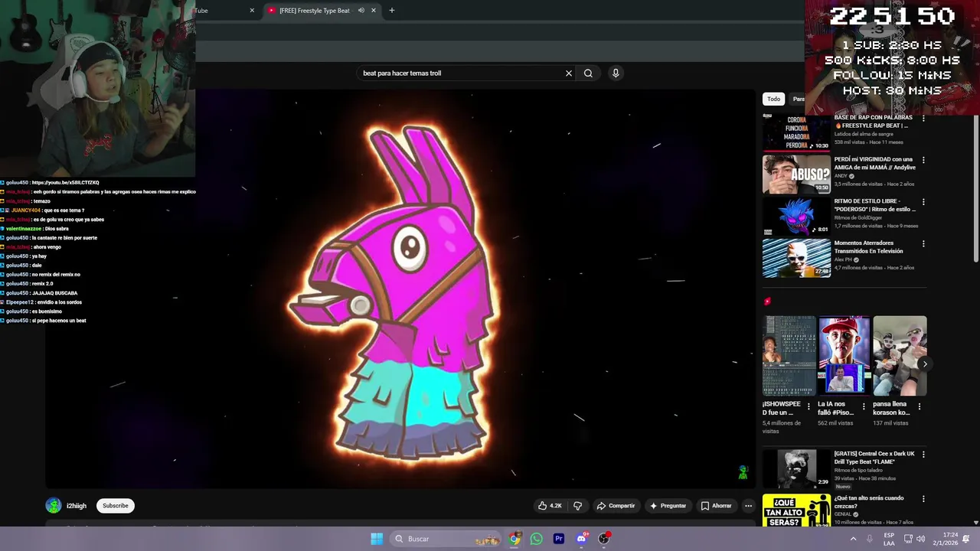
Task: Open Discord from the taskbar
Action: pyautogui.click(x=581, y=539)
